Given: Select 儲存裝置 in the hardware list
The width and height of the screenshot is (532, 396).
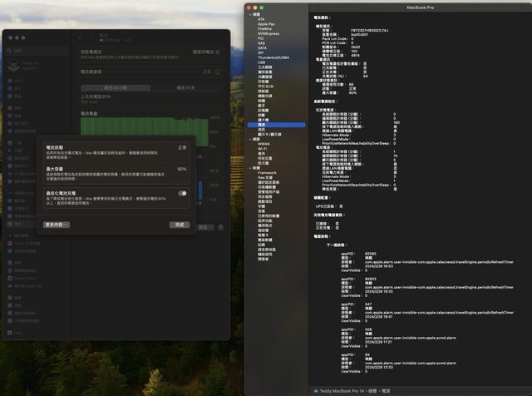Looking at the screenshot, I should tap(264, 72).
